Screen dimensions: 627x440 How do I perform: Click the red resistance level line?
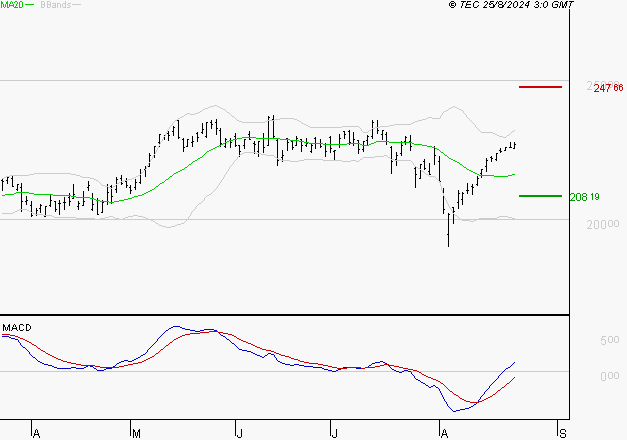coord(540,87)
